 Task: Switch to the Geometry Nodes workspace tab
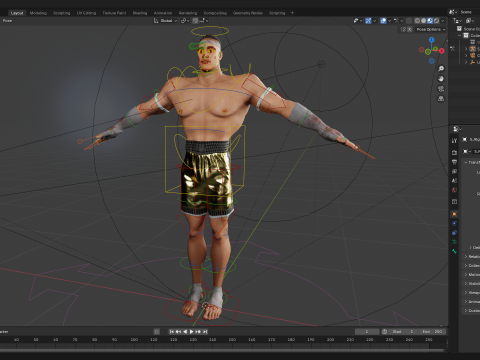pos(248,13)
